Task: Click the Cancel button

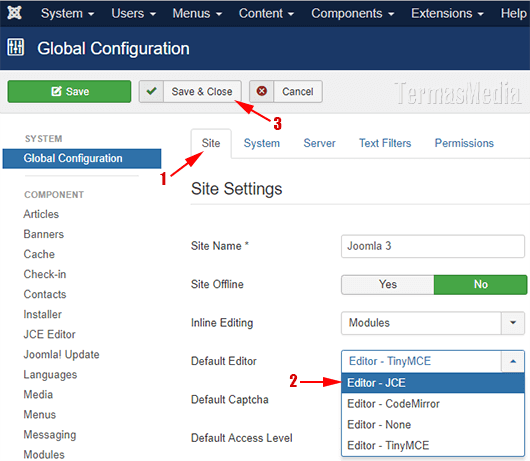Action: click(x=286, y=91)
